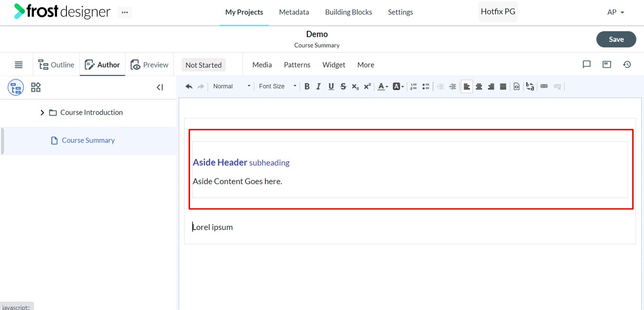Open the background color dropdown
Viewport: 644px width, 310px height.
tap(398, 86)
